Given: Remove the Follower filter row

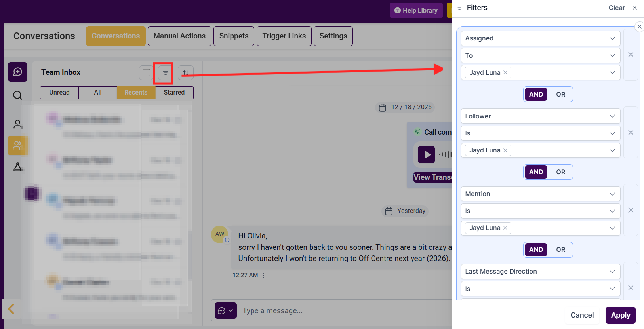Looking at the screenshot, I should (x=631, y=133).
